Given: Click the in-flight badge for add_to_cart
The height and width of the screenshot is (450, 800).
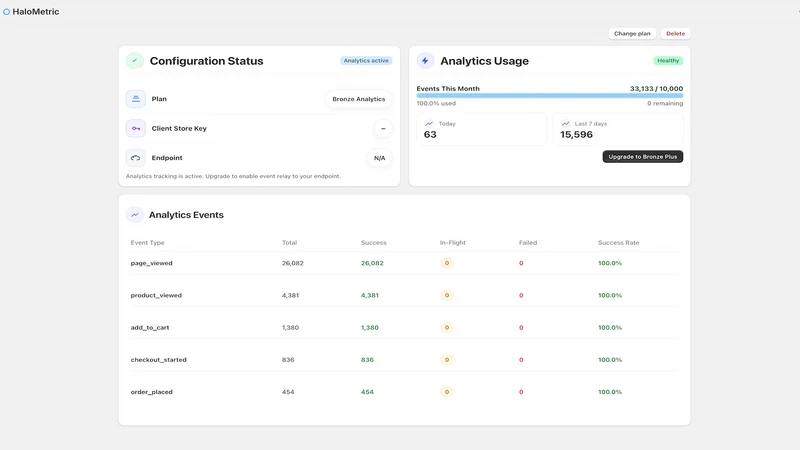Looking at the screenshot, I should pyautogui.click(x=447, y=328).
